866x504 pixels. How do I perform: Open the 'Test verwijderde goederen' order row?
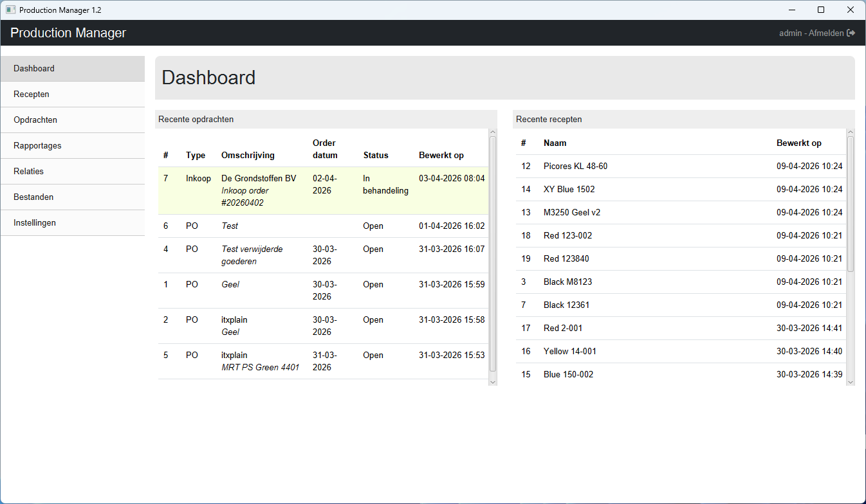point(252,255)
